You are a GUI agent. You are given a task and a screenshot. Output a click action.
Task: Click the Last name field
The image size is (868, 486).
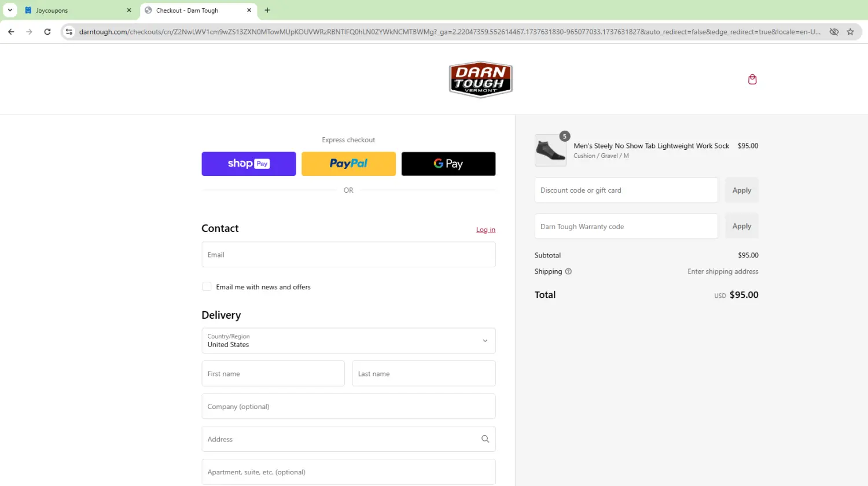coord(424,374)
